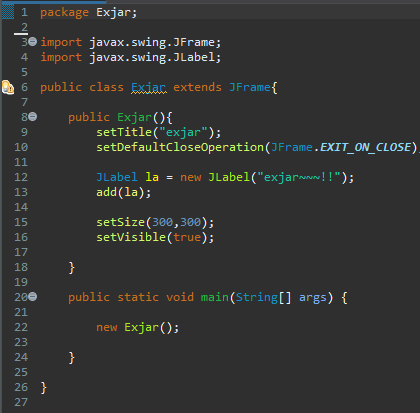Click the closing brace on line 26
This screenshot has width=420, height=413.
coord(44,388)
